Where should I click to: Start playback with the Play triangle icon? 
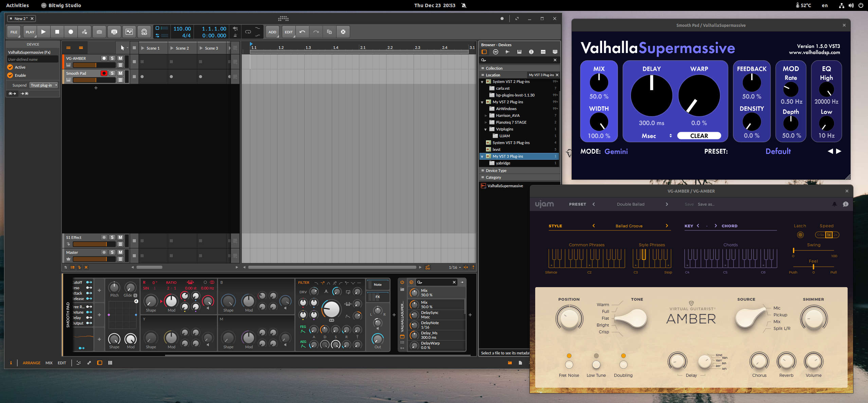click(43, 32)
